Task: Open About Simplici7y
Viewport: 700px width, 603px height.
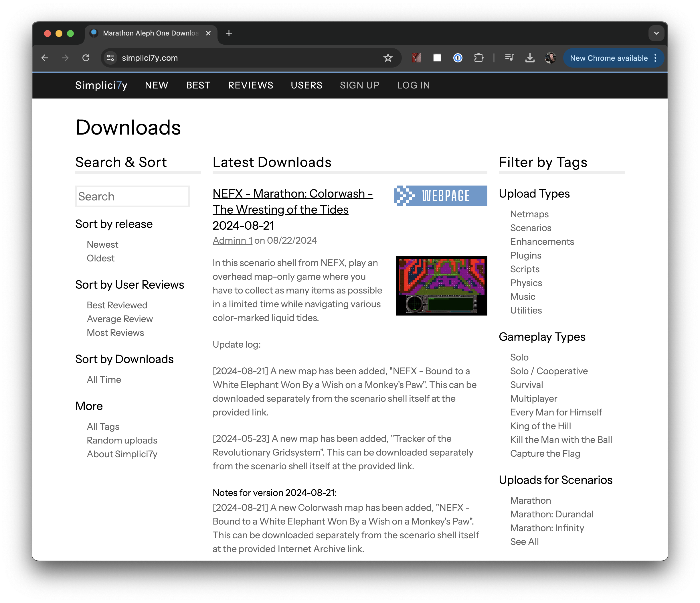Action: (122, 454)
